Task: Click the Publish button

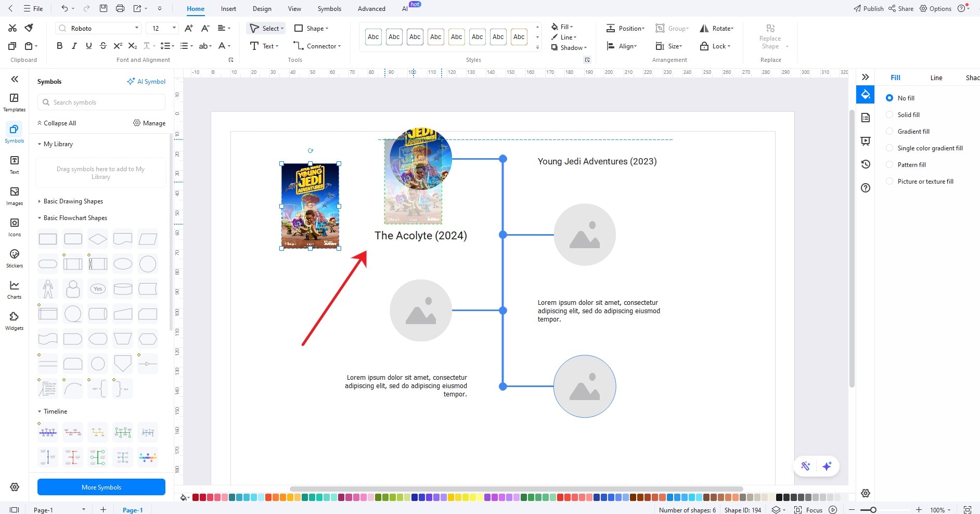Action: coord(869,9)
